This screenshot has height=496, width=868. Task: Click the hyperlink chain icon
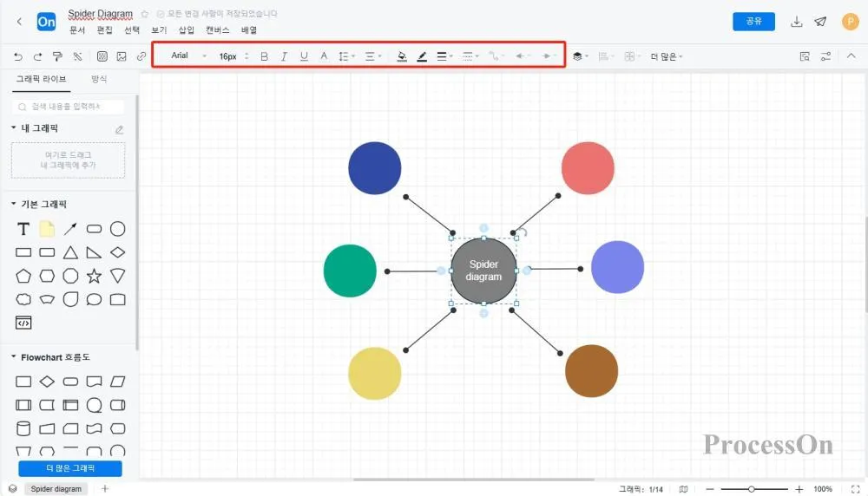click(141, 56)
